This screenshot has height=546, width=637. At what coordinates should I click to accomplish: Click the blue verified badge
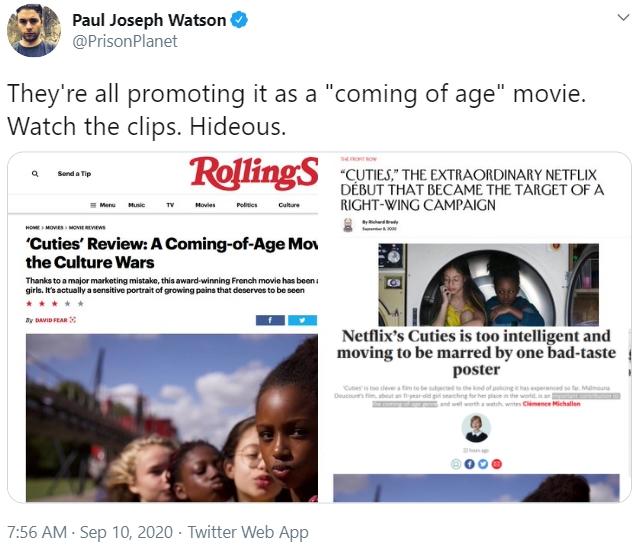tap(239, 20)
